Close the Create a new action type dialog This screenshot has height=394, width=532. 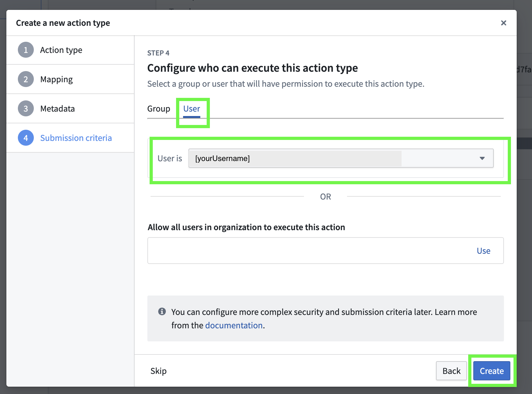tap(503, 23)
